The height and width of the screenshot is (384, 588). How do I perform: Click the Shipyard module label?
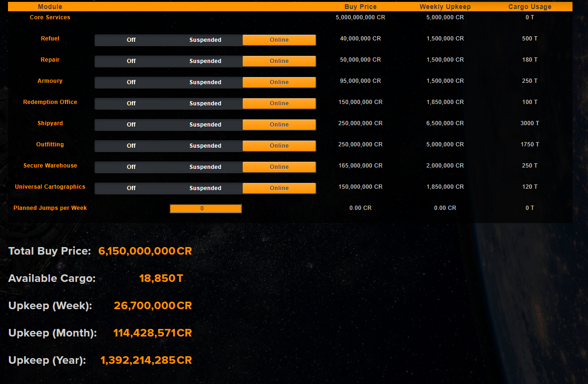50,123
